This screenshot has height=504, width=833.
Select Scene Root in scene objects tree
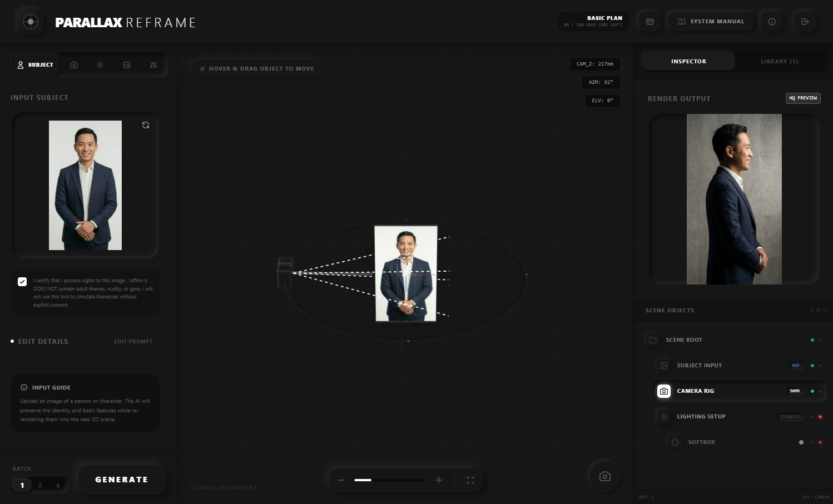(x=684, y=340)
